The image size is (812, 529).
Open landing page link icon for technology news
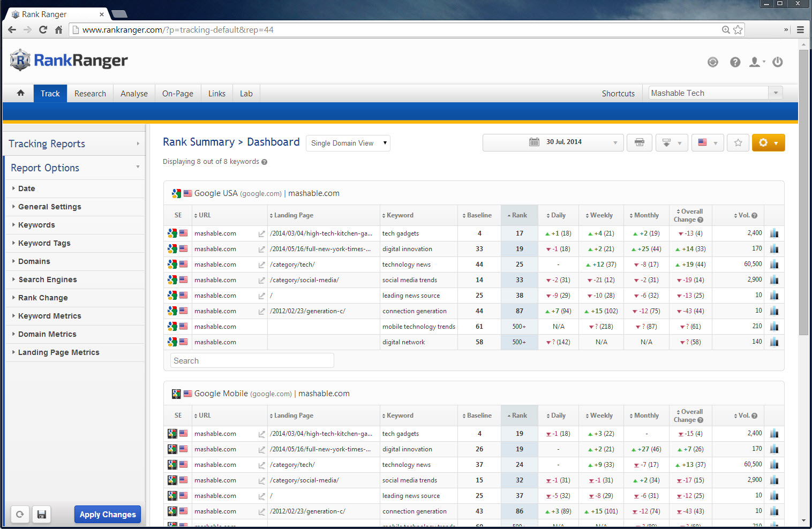(261, 264)
